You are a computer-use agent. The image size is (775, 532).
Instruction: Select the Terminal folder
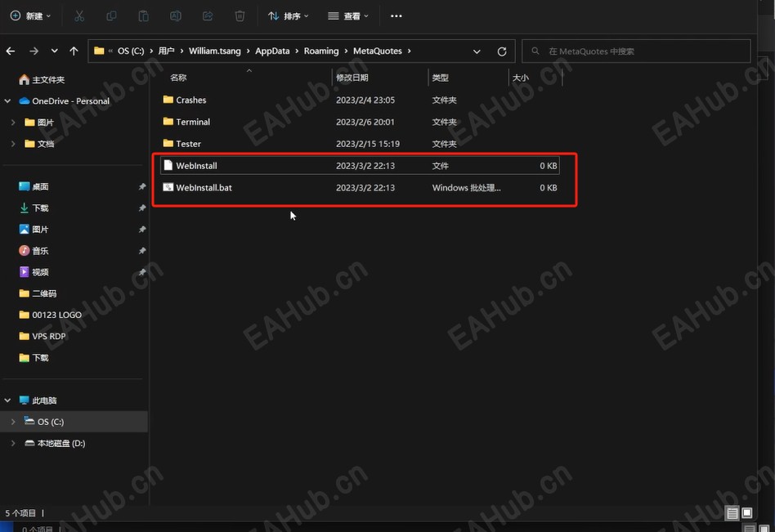[361, 122]
